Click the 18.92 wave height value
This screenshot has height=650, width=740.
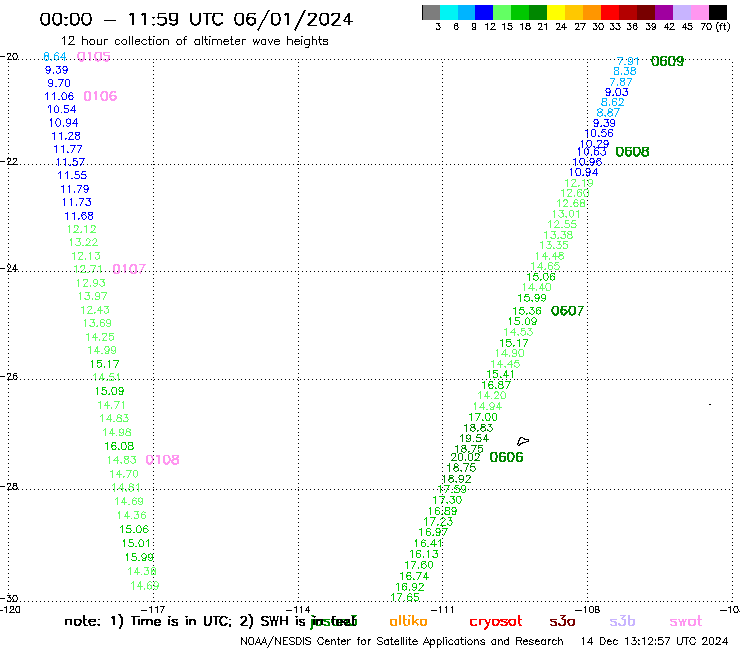coord(457,479)
